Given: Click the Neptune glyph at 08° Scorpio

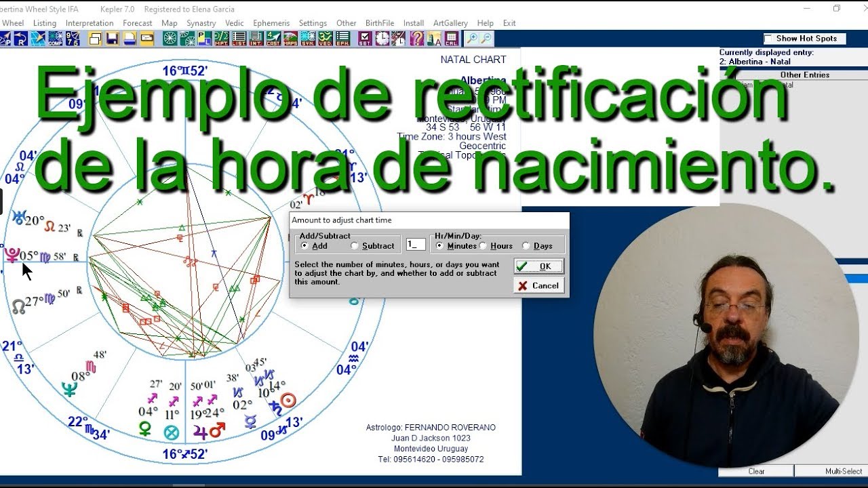Looking at the screenshot, I should tap(69, 389).
